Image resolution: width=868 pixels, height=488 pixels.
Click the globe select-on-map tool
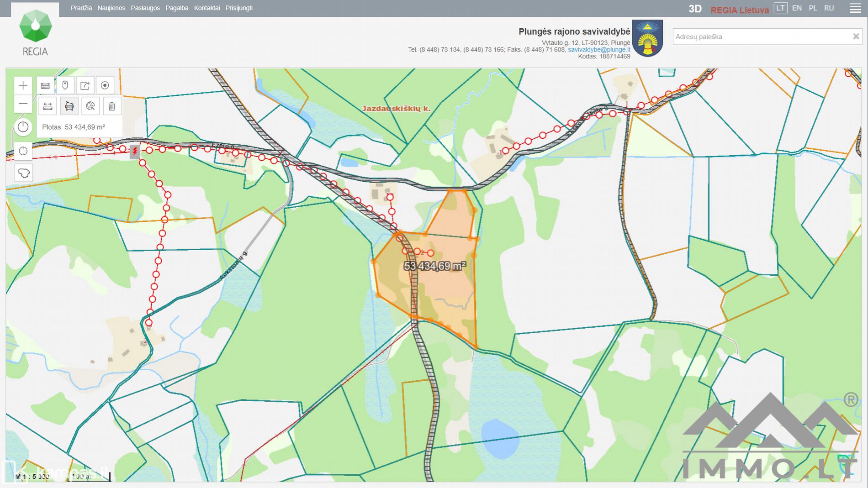click(90, 106)
